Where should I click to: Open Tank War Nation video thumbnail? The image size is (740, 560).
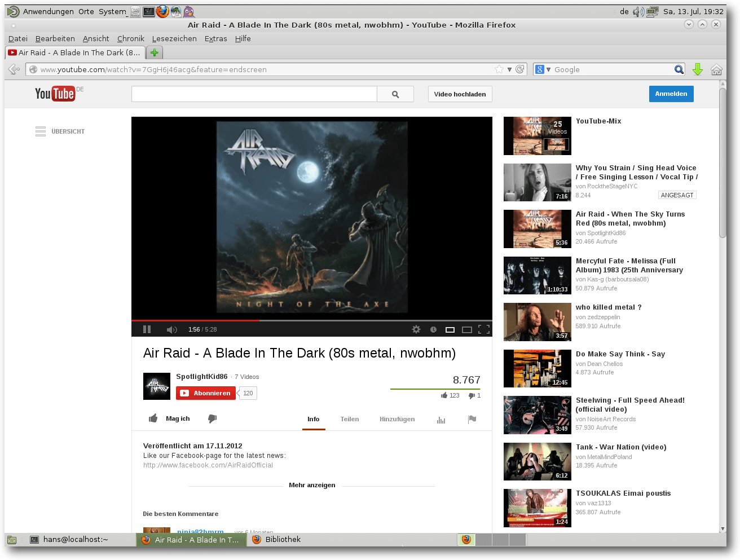click(x=538, y=461)
